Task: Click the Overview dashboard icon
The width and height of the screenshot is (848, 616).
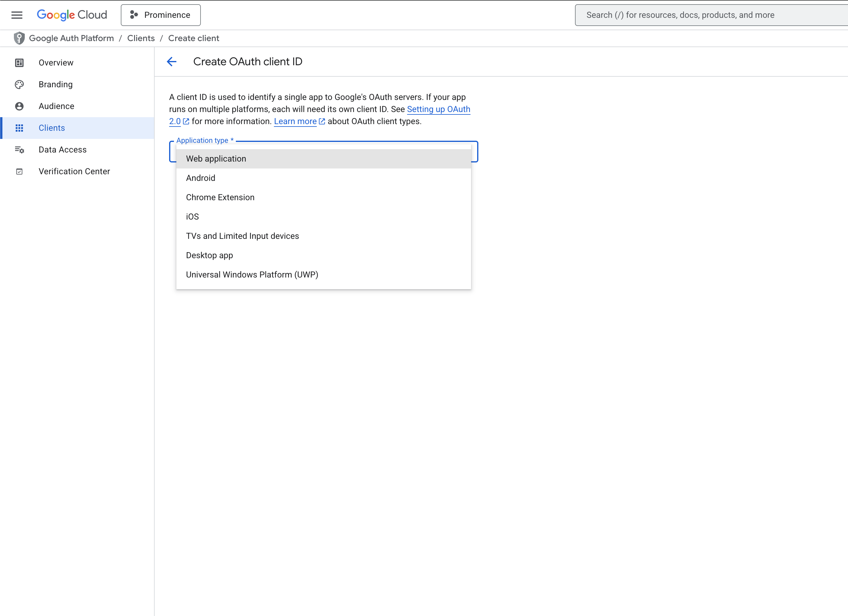Action: 19,63
